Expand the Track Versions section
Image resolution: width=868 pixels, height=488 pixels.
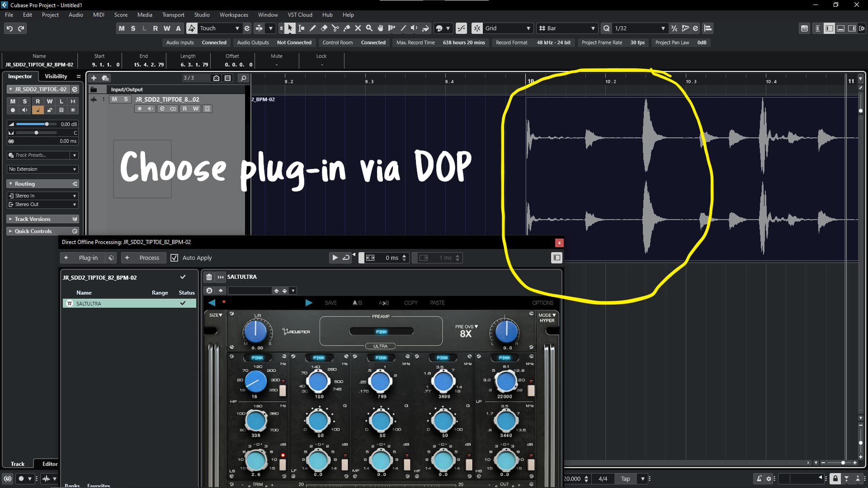tap(33, 219)
